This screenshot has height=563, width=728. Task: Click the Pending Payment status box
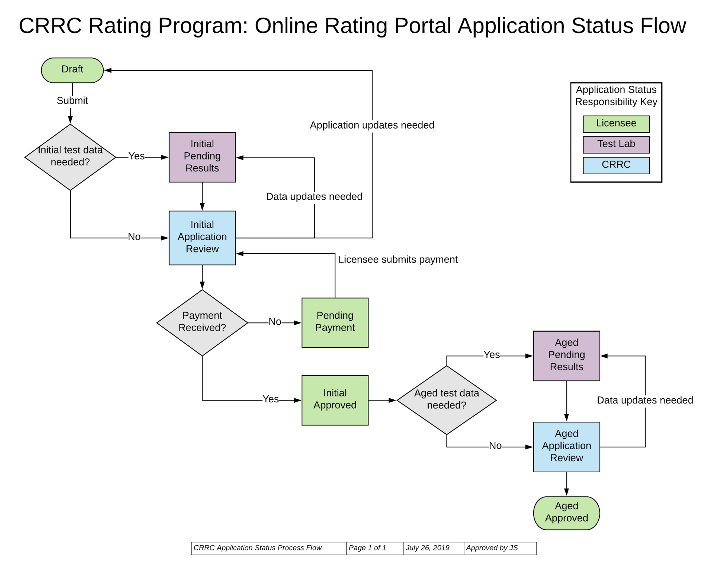pyautogui.click(x=335, y=322)
